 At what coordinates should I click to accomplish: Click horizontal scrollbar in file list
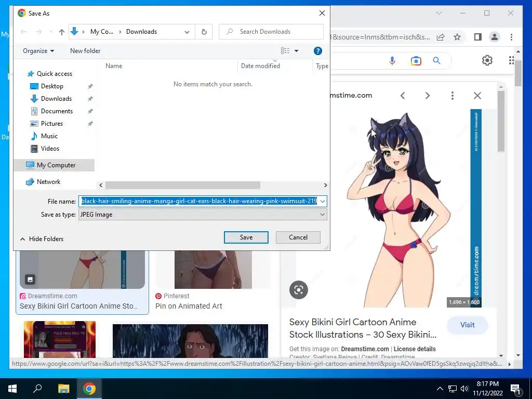click(182, 185)
